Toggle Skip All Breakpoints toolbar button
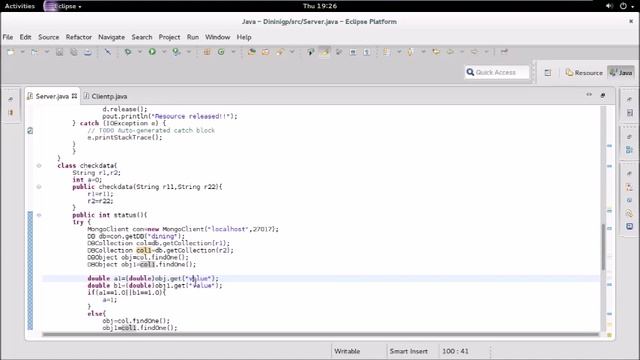Viewport: 640px width, 360px height. tap(108, 52)
